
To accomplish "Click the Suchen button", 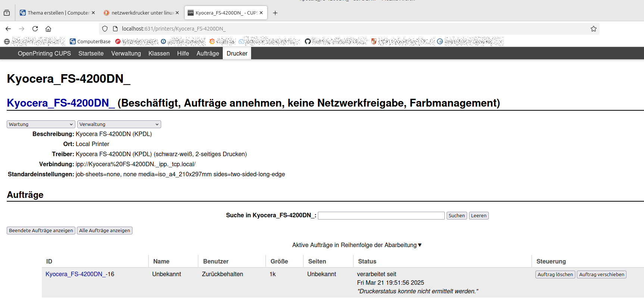I will click(457, 215).
